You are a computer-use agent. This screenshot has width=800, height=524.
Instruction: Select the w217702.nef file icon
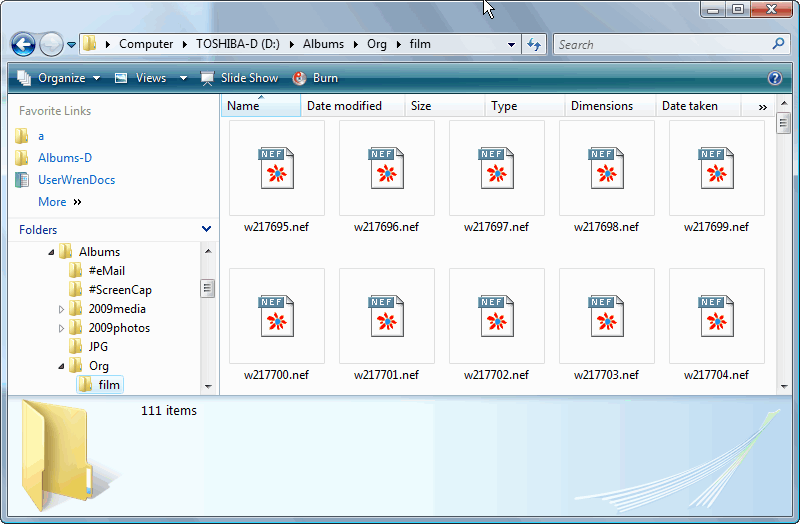click(496, 316)
